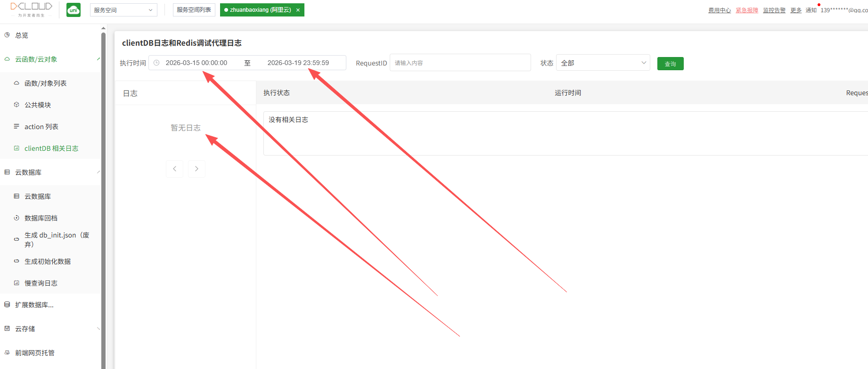
Task: Open 数据库回档 in the sidebar
Action: pyautogui.click(x=41, y=218)
